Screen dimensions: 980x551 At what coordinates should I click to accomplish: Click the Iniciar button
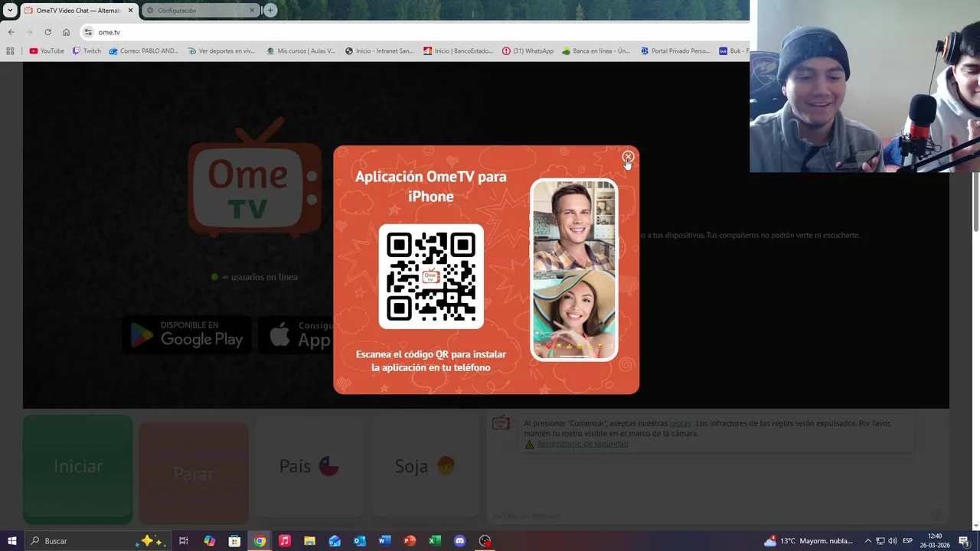click(78, 468)
